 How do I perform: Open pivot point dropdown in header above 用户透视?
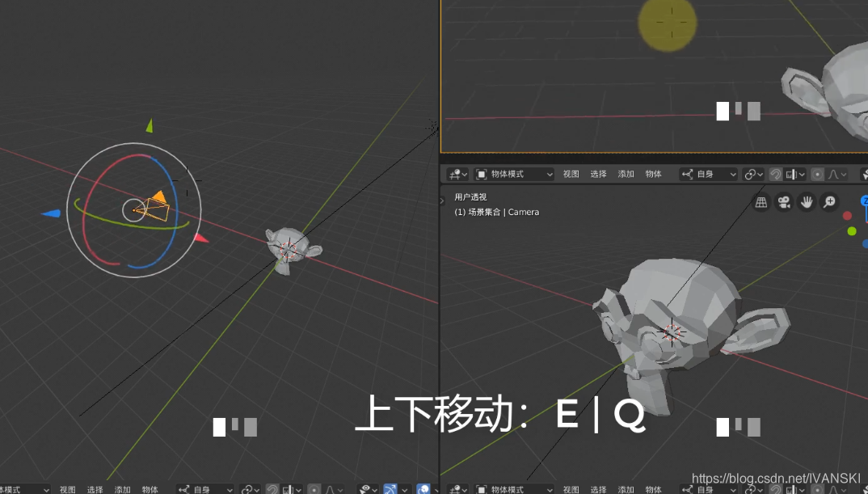[753, 175]
